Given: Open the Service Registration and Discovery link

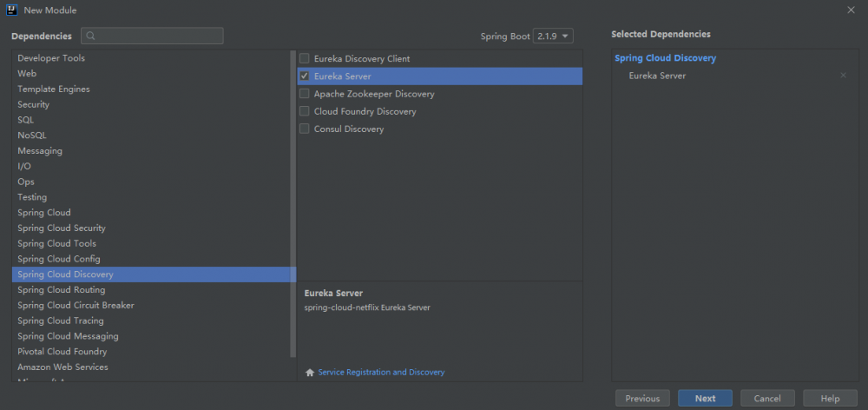Looking at the screenshot, I should point(381,373).
